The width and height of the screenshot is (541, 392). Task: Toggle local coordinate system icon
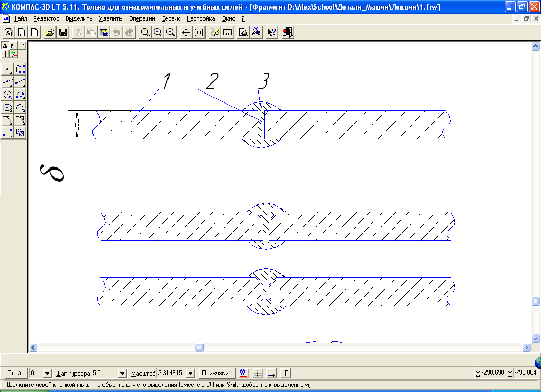point(272,373)
